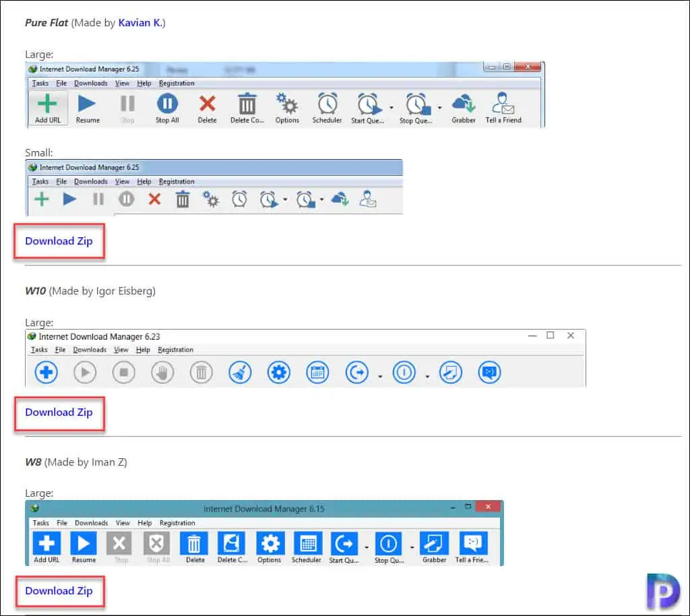Click round plus icon in W10 toolbar

(46, 372)
